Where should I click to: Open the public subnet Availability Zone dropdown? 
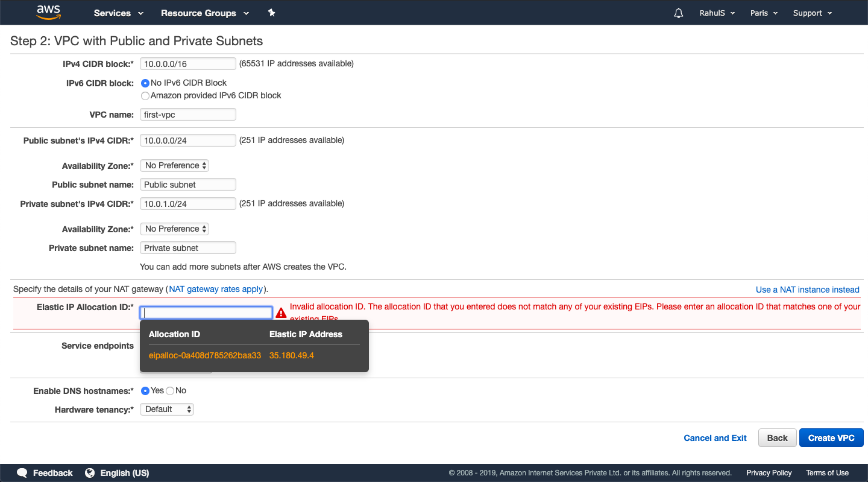[174, 165]
